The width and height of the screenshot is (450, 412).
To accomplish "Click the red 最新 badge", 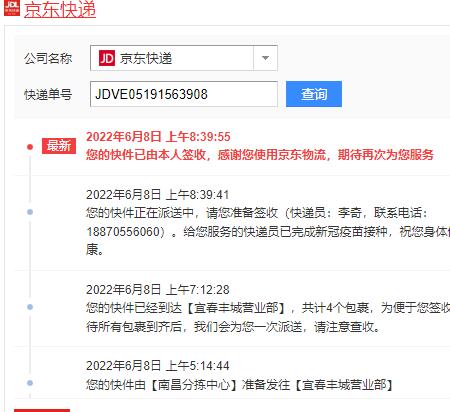I will (x=59, y=146).
